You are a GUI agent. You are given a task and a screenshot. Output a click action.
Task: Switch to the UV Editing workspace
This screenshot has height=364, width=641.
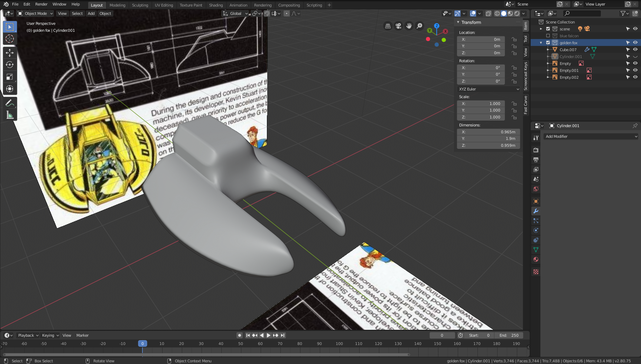click(164, 5)
